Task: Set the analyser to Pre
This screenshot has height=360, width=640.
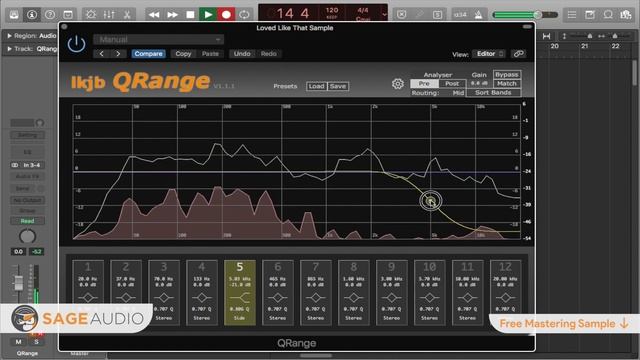Action: click(x=424, y=83)
